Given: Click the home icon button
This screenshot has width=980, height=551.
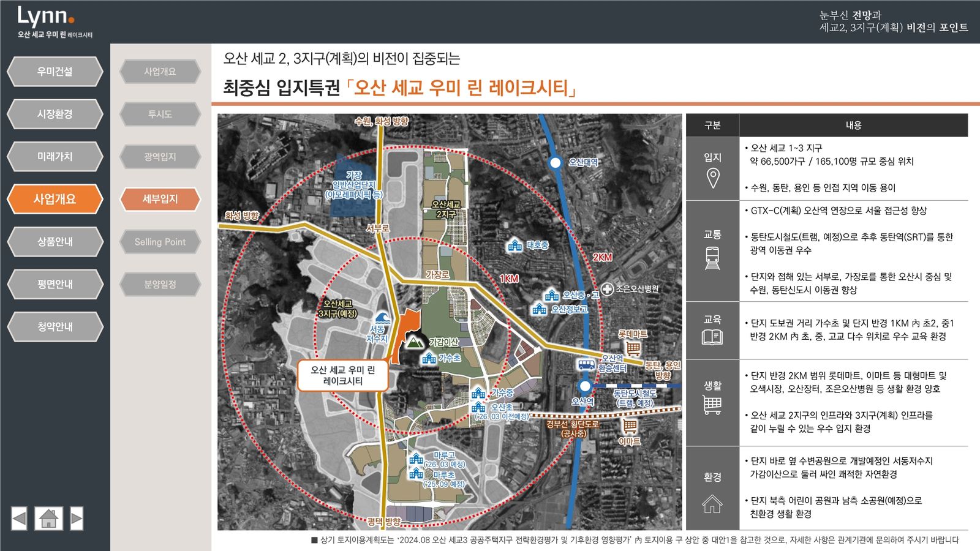Looking at the screenshot, I should [x=48, y=519].
